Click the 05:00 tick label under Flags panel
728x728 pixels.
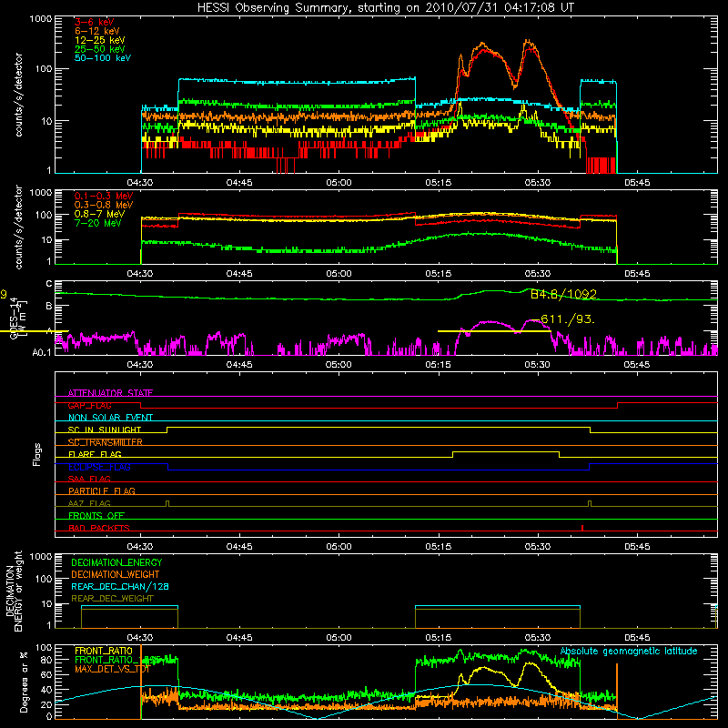point(339,547)
